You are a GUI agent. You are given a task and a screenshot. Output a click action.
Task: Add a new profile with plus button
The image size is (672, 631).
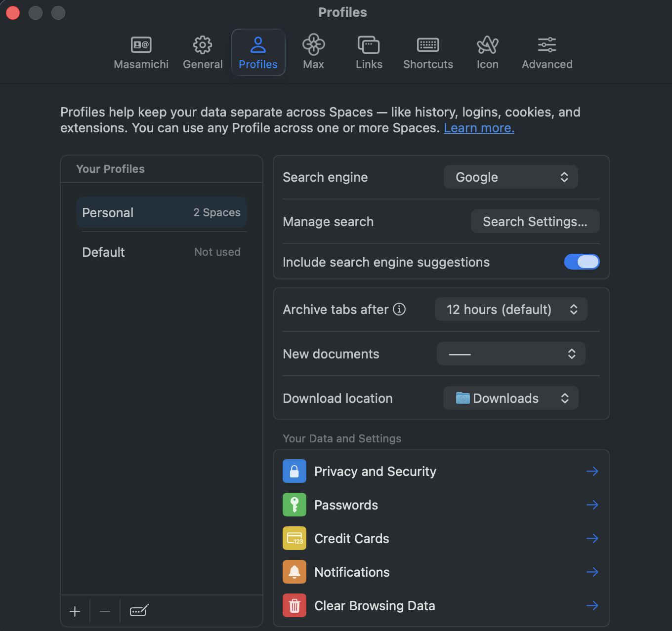tap(74, 611)
